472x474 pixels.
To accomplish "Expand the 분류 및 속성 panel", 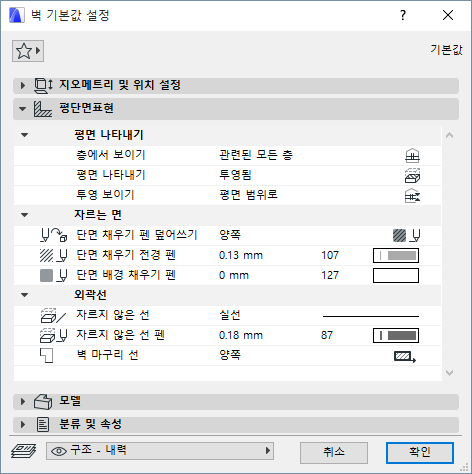I will pyautogui.click(x=23, y=424).
